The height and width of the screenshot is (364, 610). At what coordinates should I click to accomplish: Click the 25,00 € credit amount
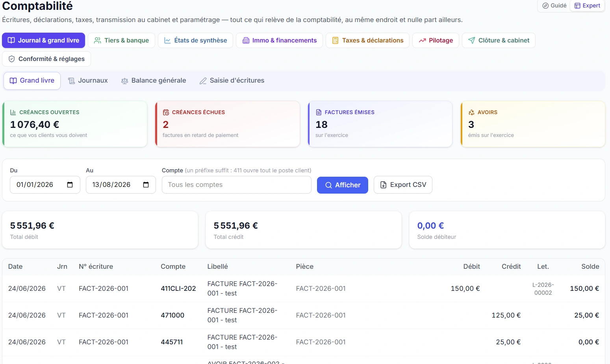(x=508, y=342)
